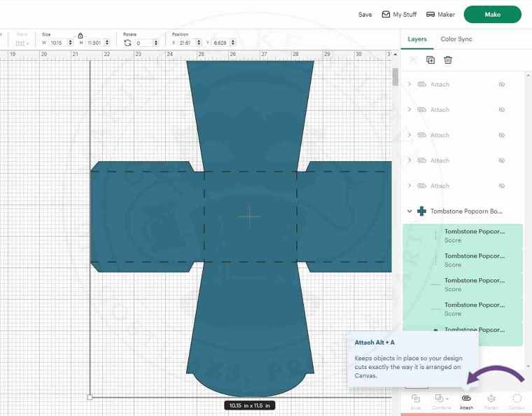The width and height of the screenshot is (532, 416).
Task: Open the Combine tool dropdown
Action: click(x=441, y=398)
